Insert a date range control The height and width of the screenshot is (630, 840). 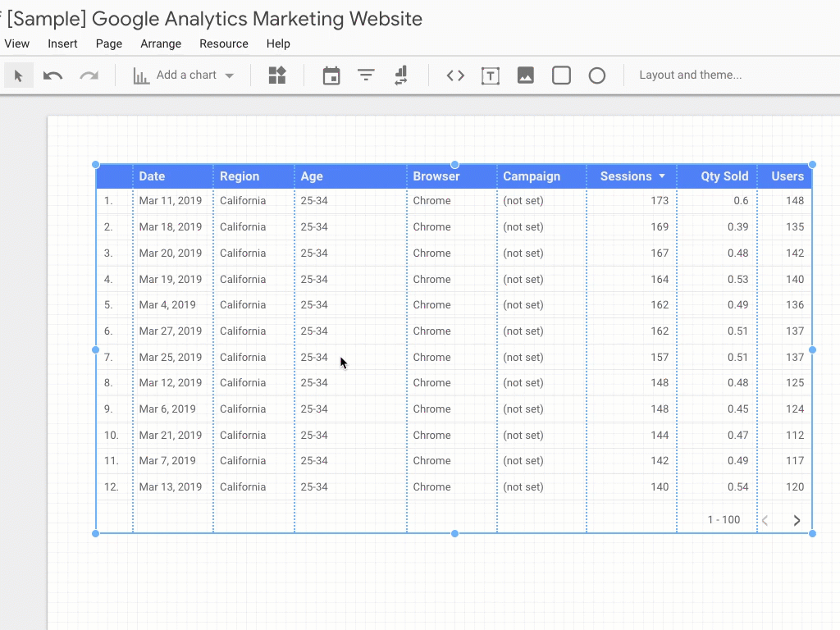[331, 75]
